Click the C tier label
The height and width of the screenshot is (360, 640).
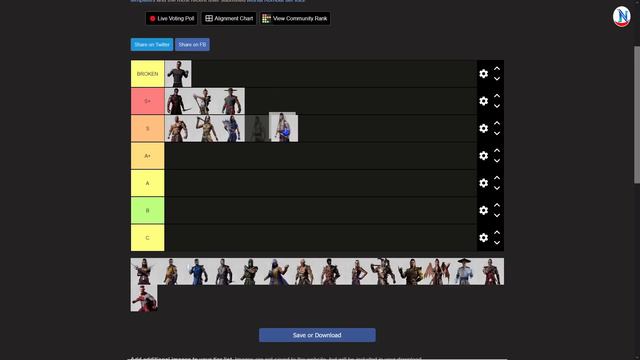pyautogui.click(x=147, y=238)
